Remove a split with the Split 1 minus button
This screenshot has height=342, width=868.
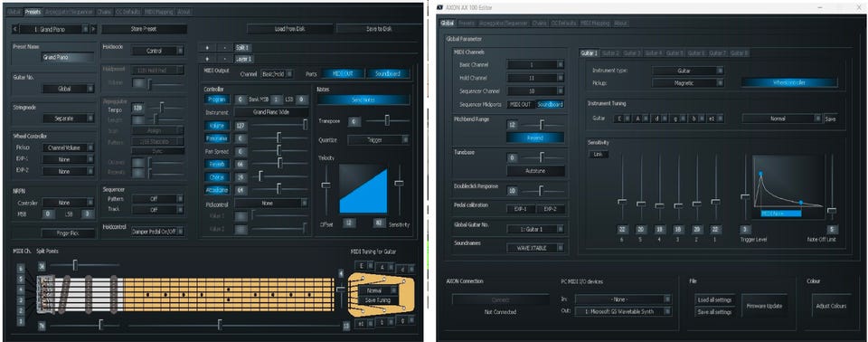[x=225, y=48]
